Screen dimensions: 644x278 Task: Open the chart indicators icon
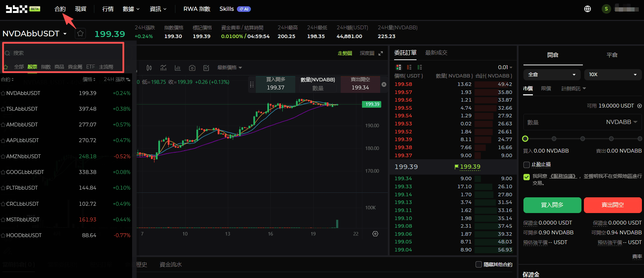(x=163, y=68)
